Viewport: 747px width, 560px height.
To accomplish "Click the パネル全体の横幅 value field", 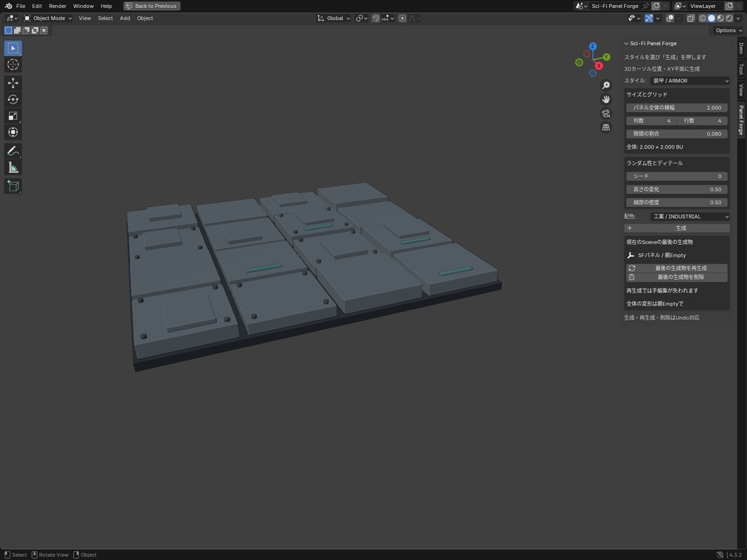I will 676,108.
